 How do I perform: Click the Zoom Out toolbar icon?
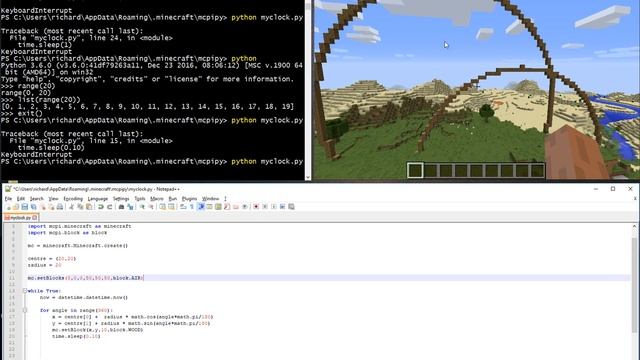151,207
